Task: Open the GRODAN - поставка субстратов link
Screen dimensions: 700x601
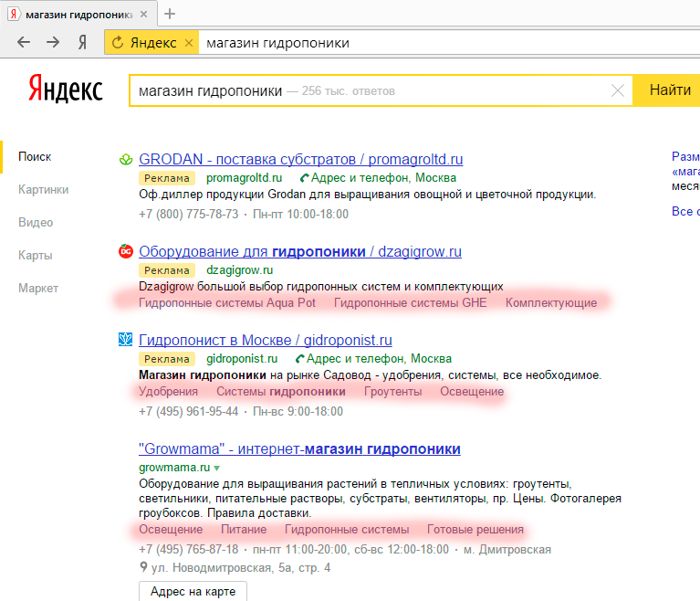Action: (x=301, y=159)
